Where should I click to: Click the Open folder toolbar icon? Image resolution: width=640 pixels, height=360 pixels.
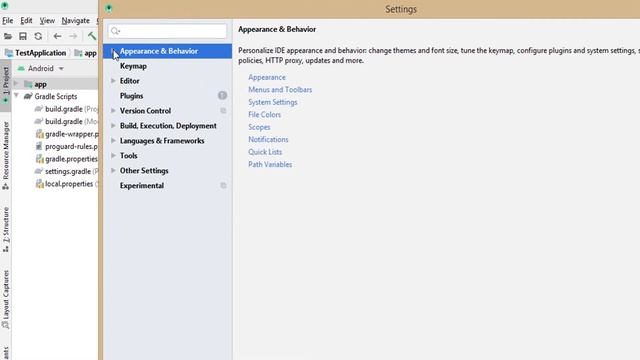7,36
